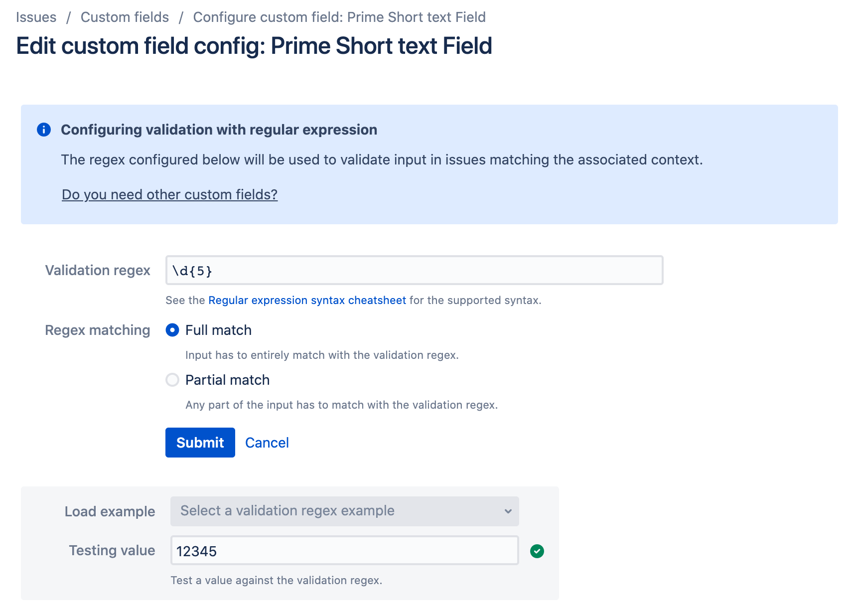Follow the other custom fields link

[x=169, y=194]
